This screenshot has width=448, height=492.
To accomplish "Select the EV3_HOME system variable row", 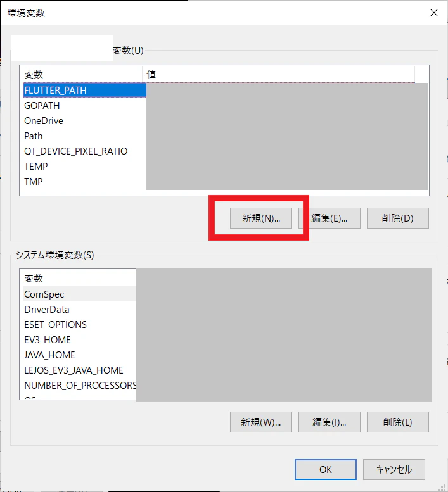I will pos(79,340).
